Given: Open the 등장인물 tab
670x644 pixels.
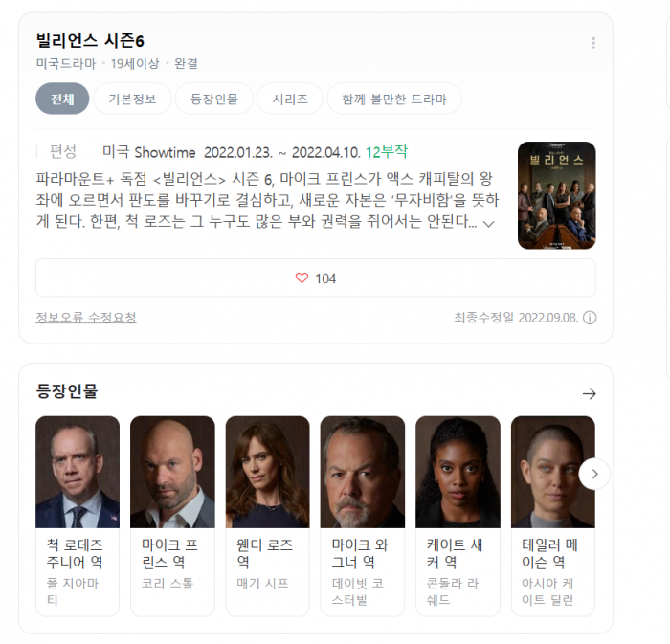Looking at the screenshot, I should click(214, 99).
